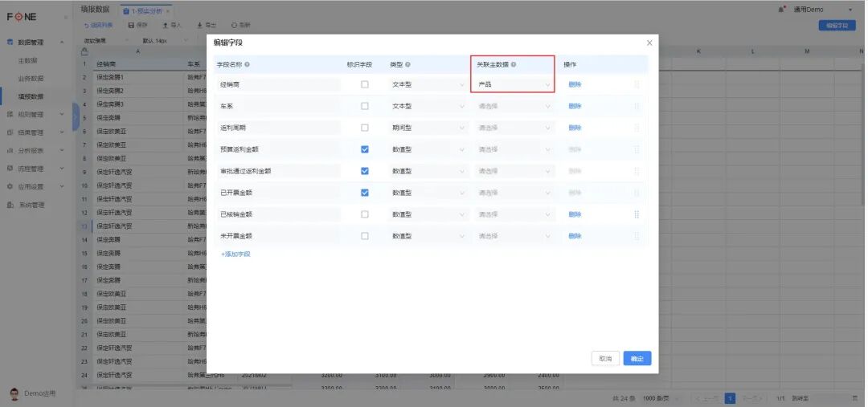This screenshot has width=868, height=407.
Task: Check 标识字段 box for 车系
Action: 364,106
